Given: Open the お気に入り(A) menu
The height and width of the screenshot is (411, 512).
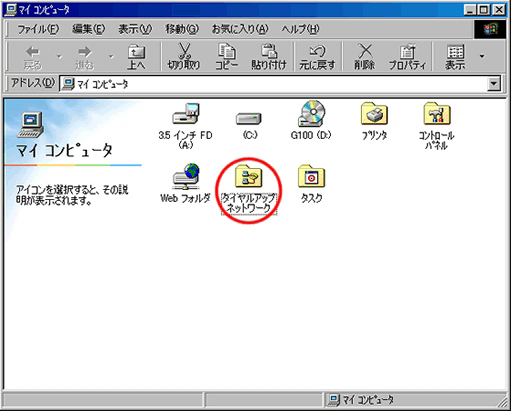Looking at the screenshot, I should pyautogui.click(x=240, y=29).
